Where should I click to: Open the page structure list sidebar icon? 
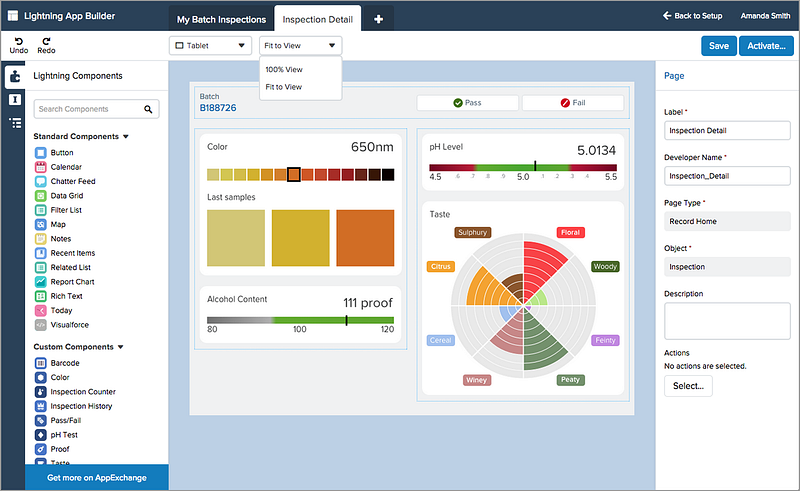coord(15,123)
